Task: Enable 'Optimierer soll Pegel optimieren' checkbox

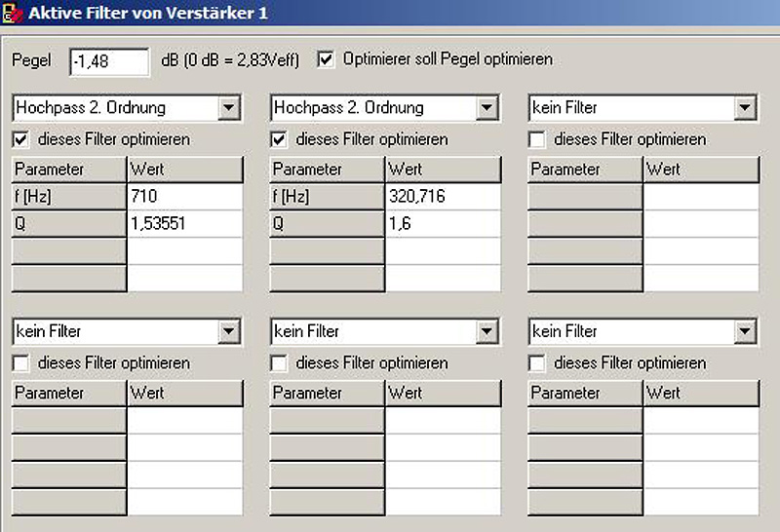Action: click(327, 59)
